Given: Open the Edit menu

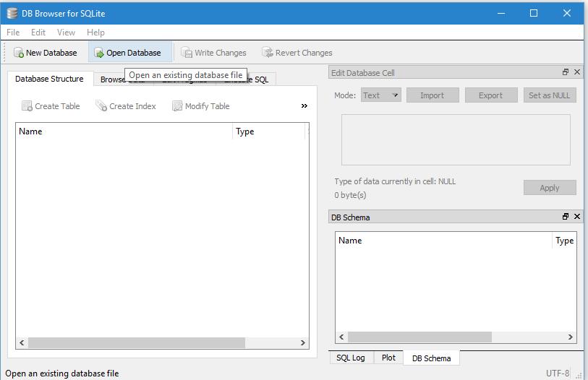Looking at the screenshot, I should point(38,33).
